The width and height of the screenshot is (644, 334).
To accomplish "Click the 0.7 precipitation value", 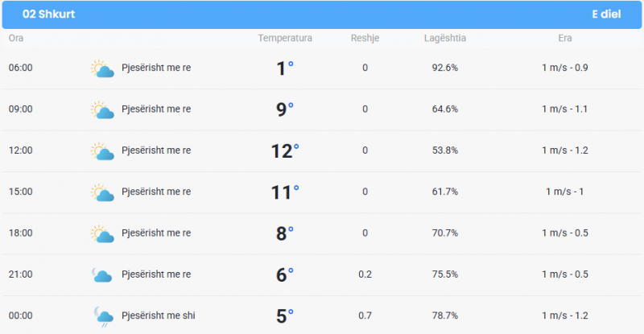I will 365,315.
